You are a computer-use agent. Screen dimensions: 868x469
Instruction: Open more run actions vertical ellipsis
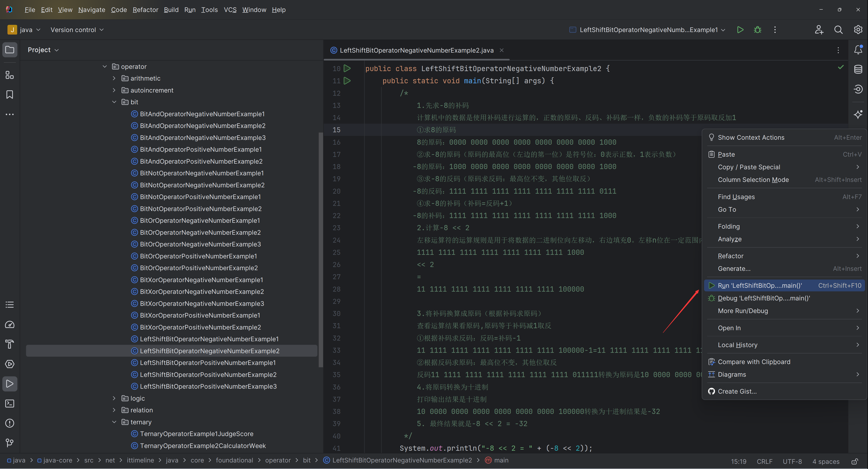click(x=775, y=30)
